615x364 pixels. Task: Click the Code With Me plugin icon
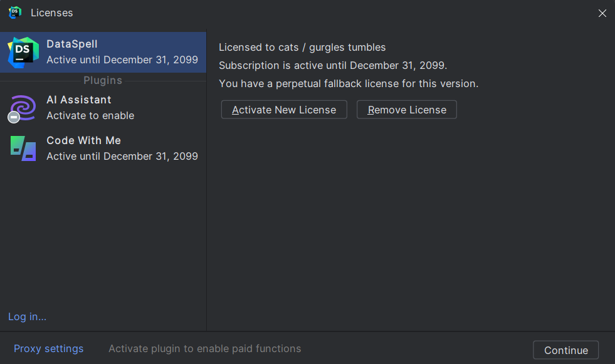click(23, 148)
